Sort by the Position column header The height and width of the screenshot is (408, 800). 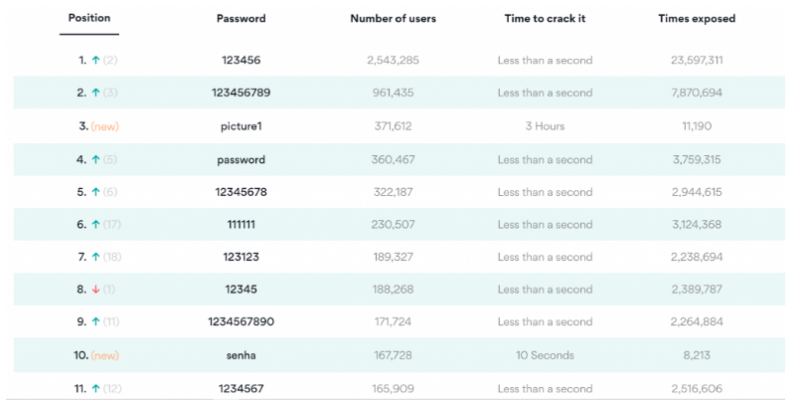89,18
